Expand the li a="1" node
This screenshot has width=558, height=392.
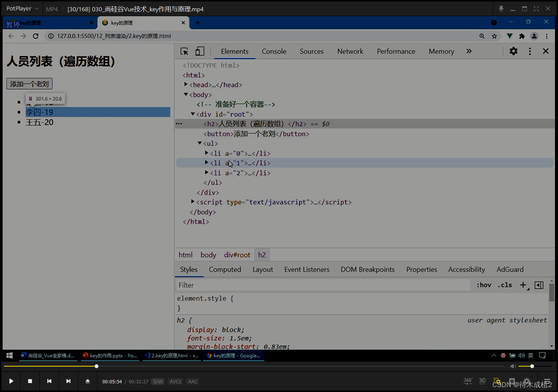point(206,163)
